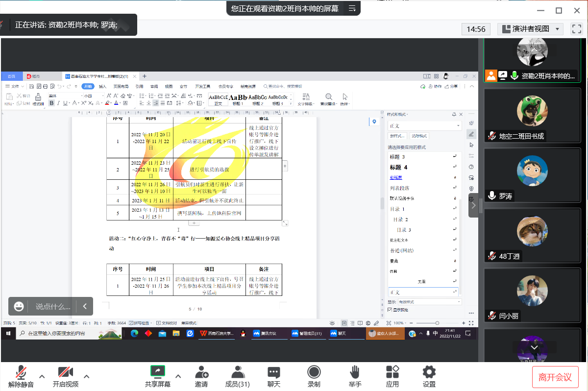Open the 演讲者视图 view dropdown
This screenshot has width=588, height=391.
pos(530,29)
